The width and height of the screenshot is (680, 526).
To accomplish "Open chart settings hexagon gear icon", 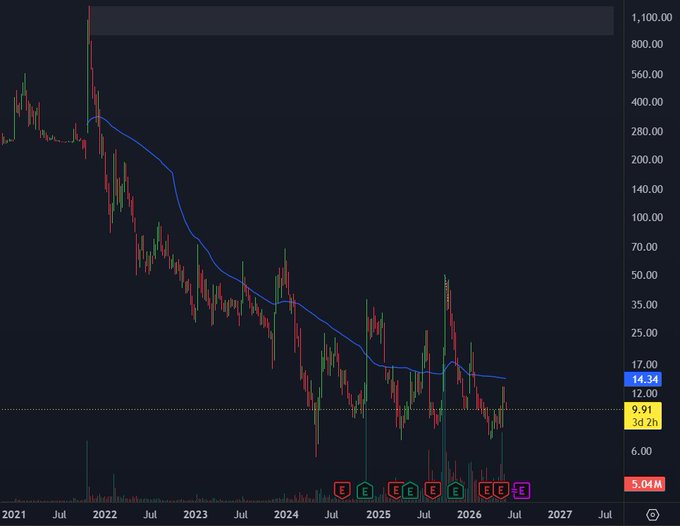I will 653,515.
